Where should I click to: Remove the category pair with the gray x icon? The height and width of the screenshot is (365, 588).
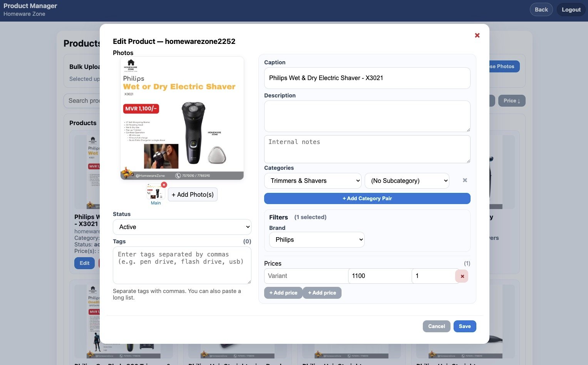[465, 180]
